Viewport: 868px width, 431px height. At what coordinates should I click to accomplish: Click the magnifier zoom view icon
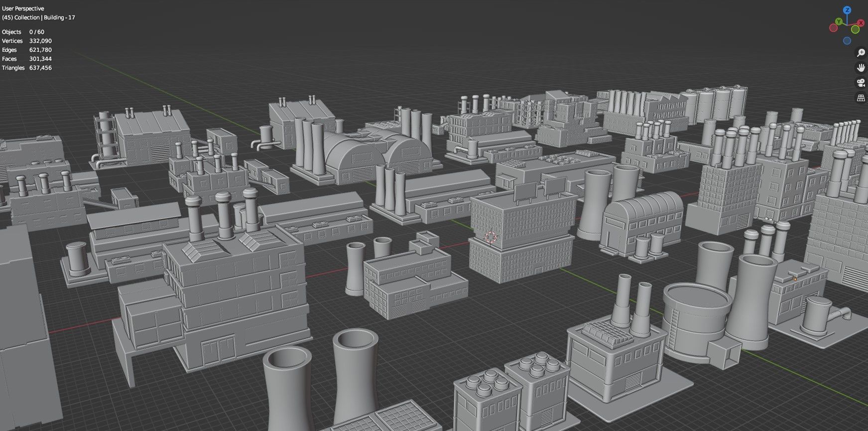(x=861, y=53)
